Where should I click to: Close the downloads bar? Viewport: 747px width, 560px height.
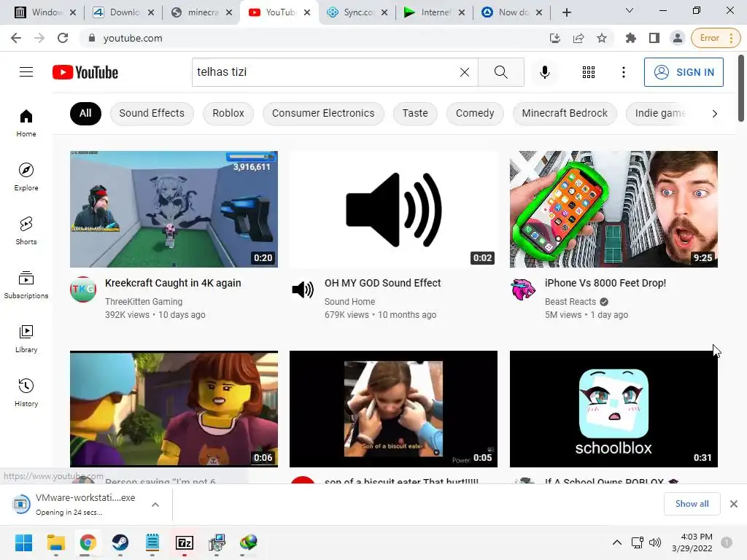coord(734,504)
